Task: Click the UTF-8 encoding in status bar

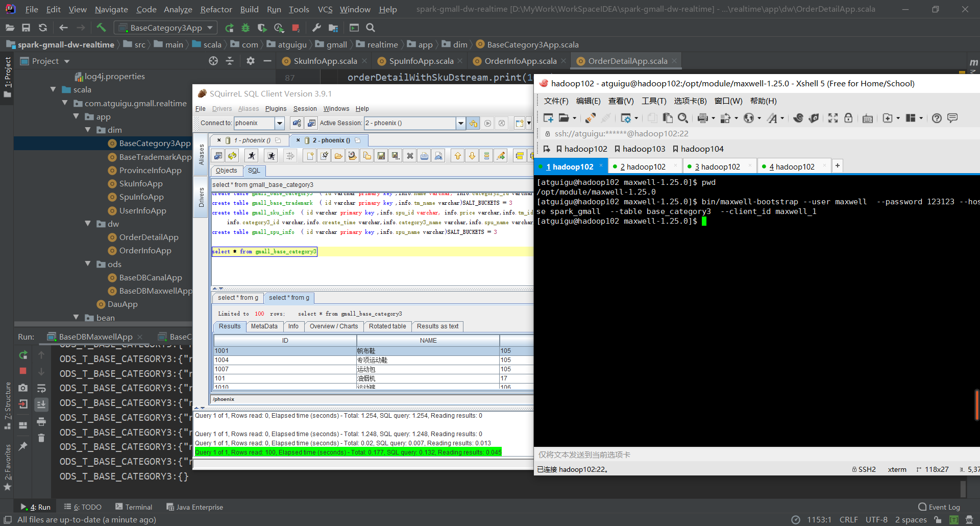Action: (876, 519)
